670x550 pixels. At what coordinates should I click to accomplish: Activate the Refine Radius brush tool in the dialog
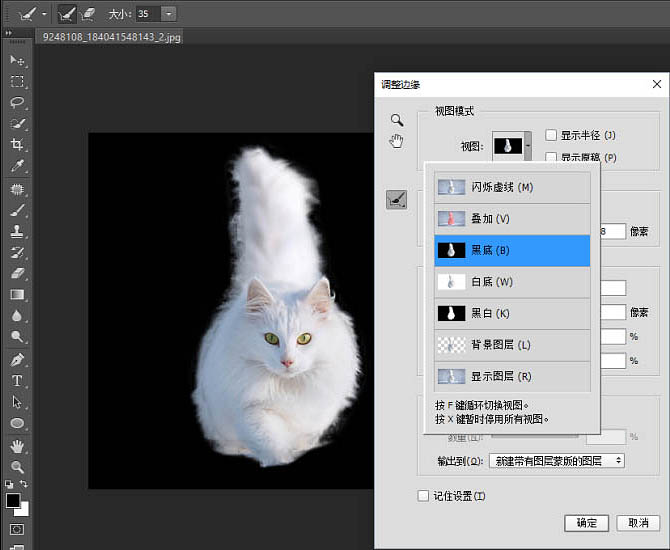coord(396,200)
